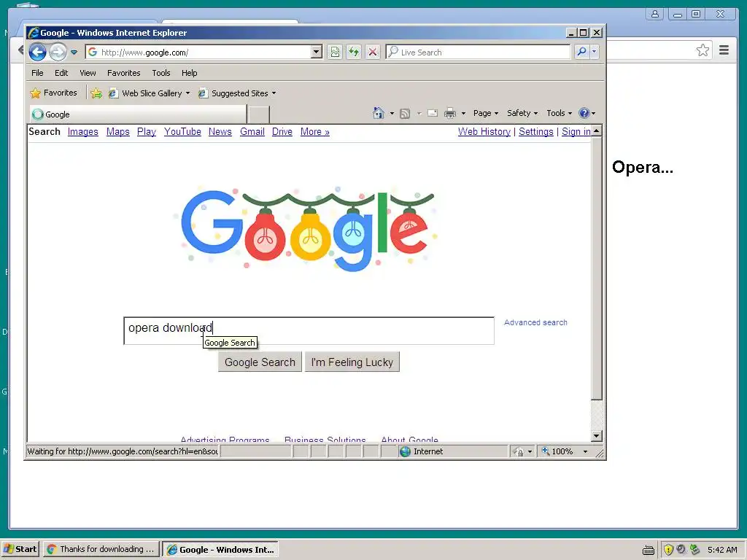
Task: Switch to Chrome Thanks for downloading taskbar item
Action: [x=101, y=549]
